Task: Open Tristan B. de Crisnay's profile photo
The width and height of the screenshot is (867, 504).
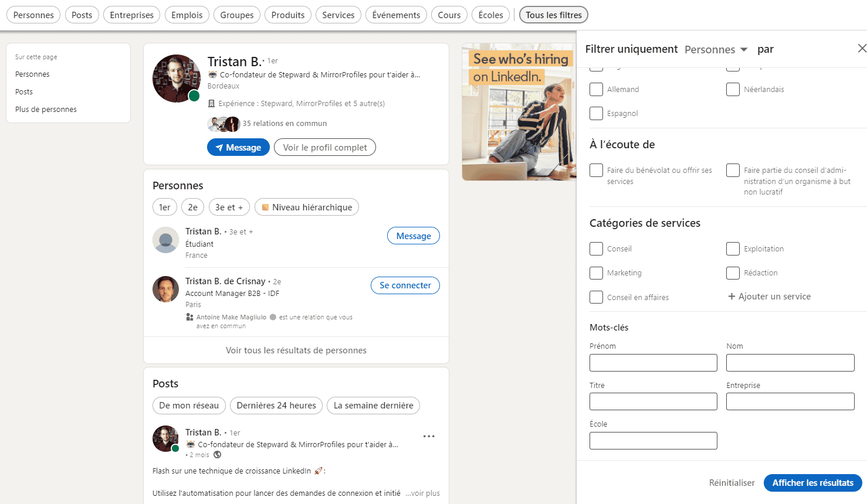Action: 166,290
